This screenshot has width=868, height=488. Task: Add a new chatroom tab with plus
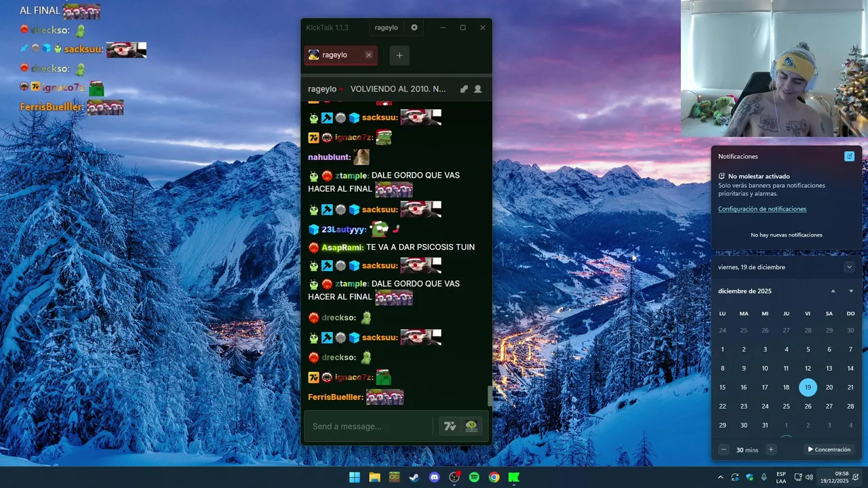(399, 56)
